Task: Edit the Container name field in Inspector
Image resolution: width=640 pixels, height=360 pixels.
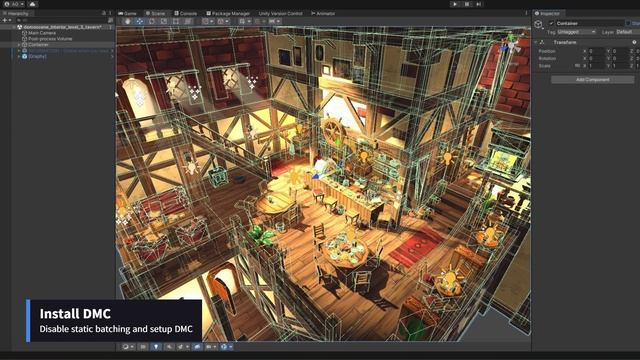Action: pyautogui.click(x=590, y=23)
